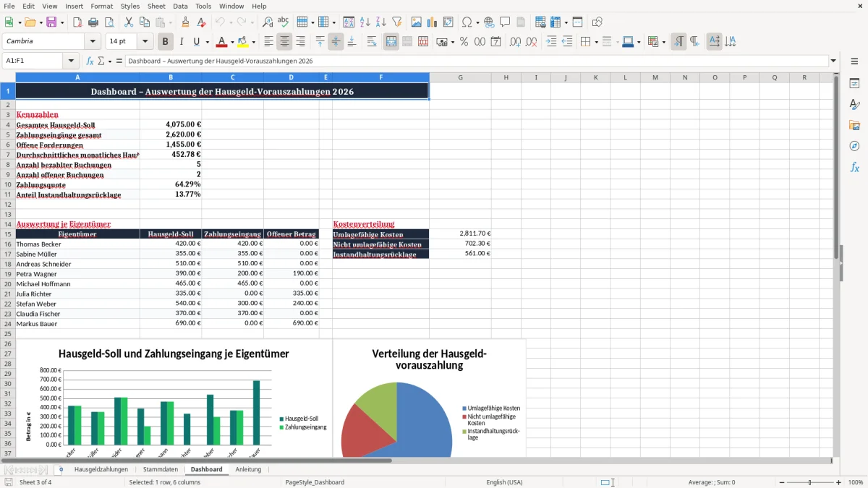Select row 15 header

tap(7, 234)
